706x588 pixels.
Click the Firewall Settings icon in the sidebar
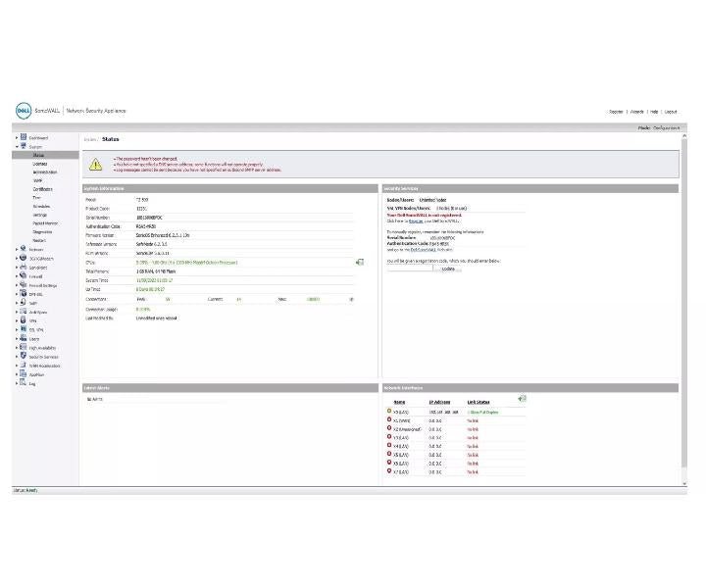point(24,284)
